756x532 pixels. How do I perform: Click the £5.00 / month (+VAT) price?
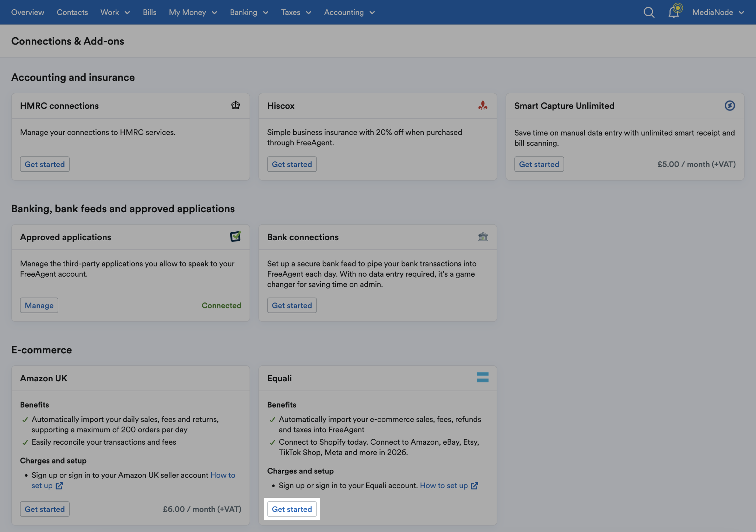click(x=696, y=164)
